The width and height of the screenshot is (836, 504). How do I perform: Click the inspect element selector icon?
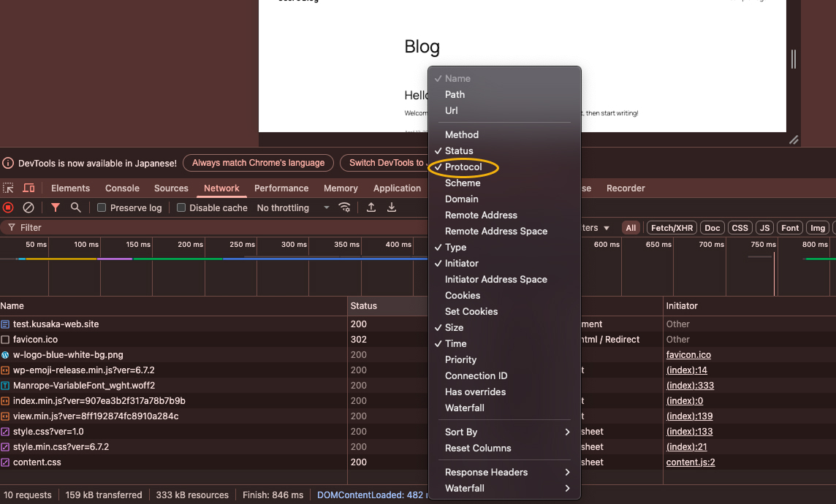(8, 188)
